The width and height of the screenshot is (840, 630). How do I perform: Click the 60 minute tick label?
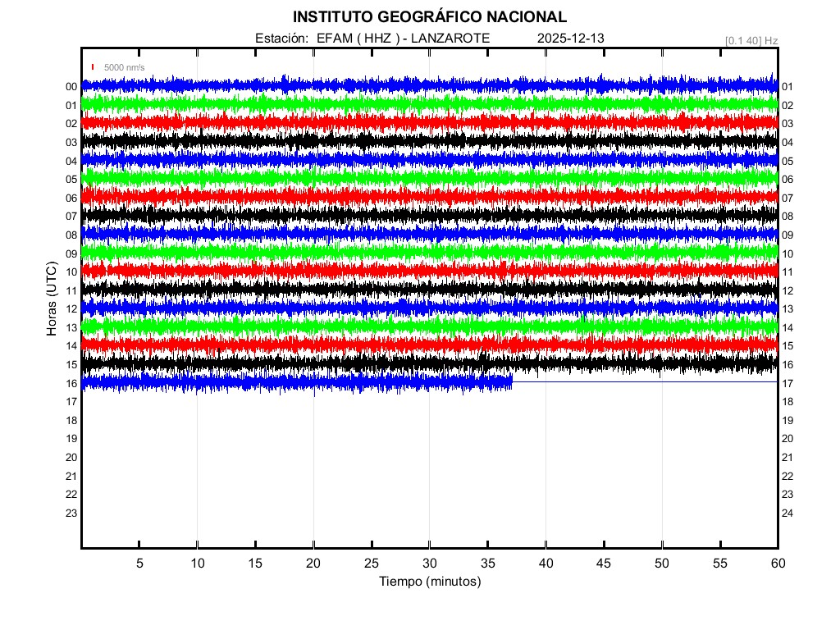pos(778,564)
